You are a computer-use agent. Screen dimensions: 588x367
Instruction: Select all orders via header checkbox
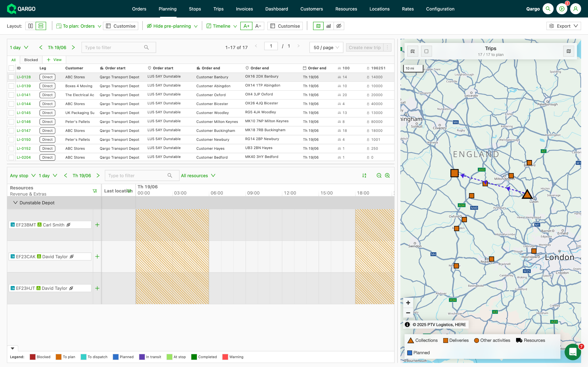(11, 68)
